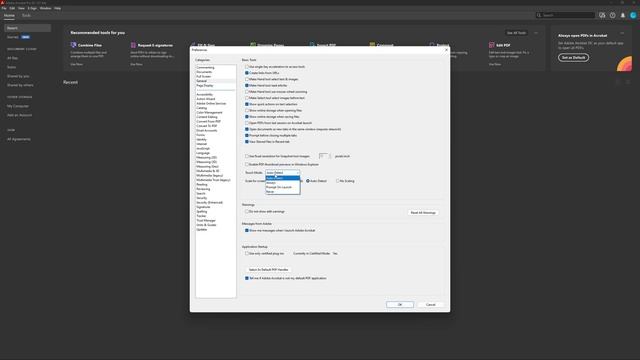Click Select As Default PDF Handler button
This screenshot has width=640, height=360.
[x=269, y=270]
